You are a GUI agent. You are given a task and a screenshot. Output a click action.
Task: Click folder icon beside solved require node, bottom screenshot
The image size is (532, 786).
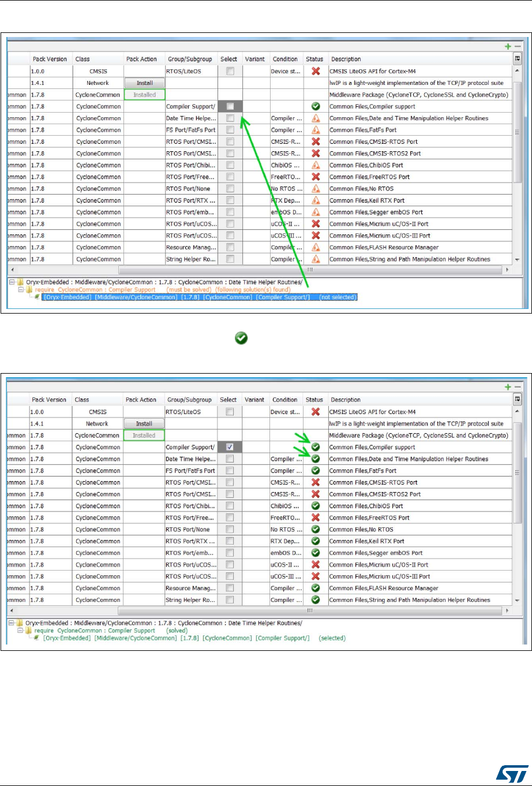(28, 631)
